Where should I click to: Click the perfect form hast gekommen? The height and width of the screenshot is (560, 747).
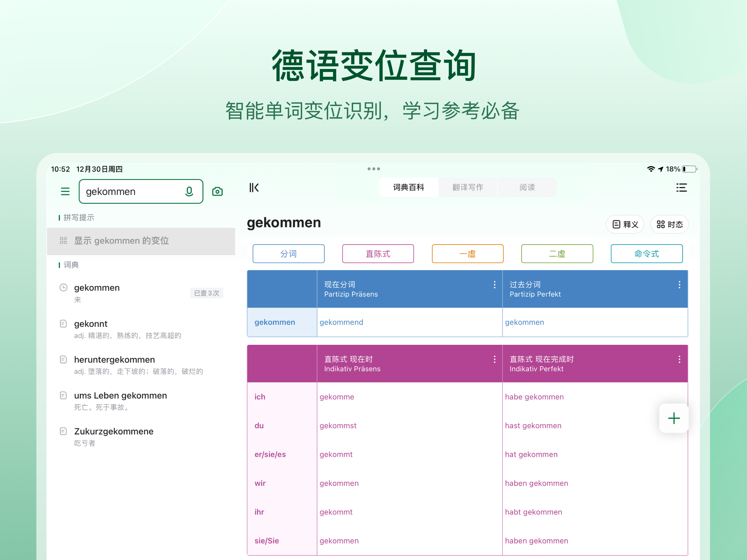point(533,425)
